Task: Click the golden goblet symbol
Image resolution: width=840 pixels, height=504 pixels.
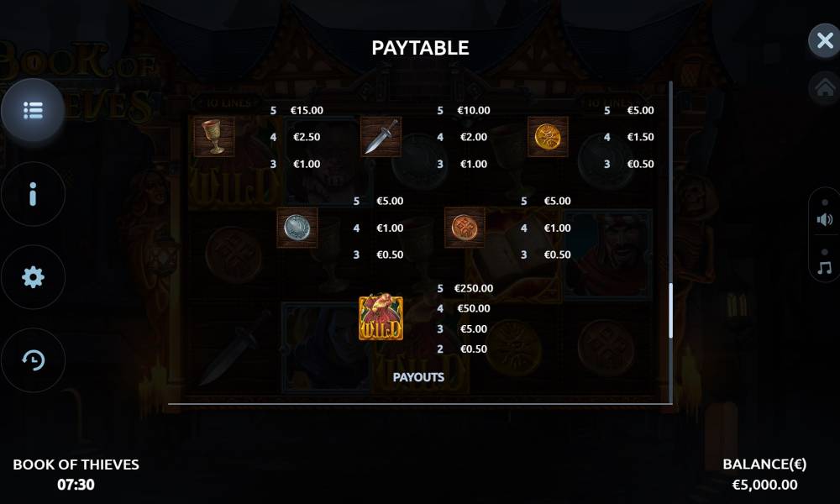Action: coord(214,137)
